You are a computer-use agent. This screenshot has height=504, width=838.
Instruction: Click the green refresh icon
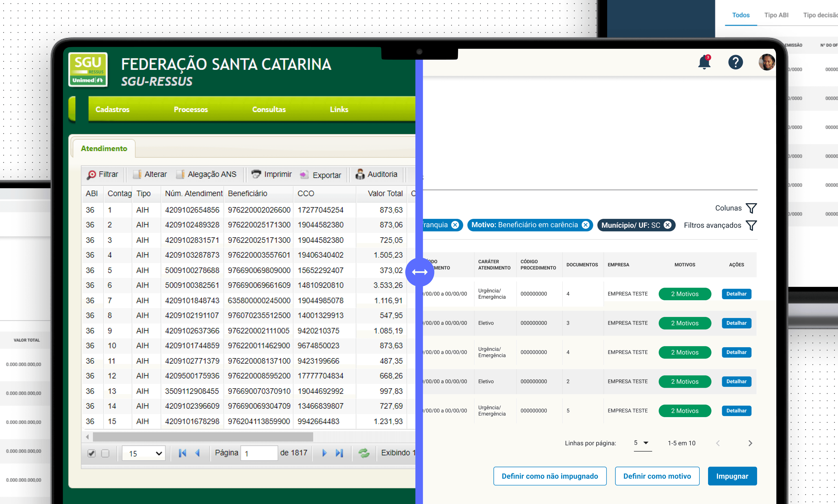364,453
